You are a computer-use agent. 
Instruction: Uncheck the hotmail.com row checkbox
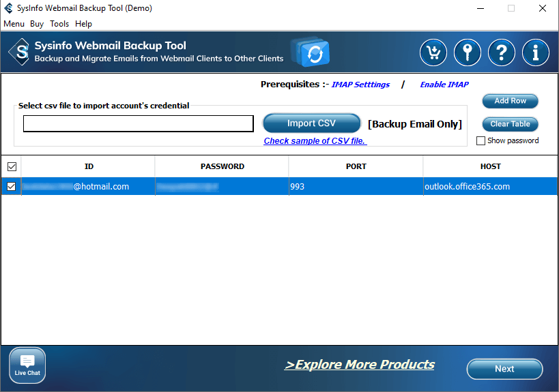[x=12, y=187]
